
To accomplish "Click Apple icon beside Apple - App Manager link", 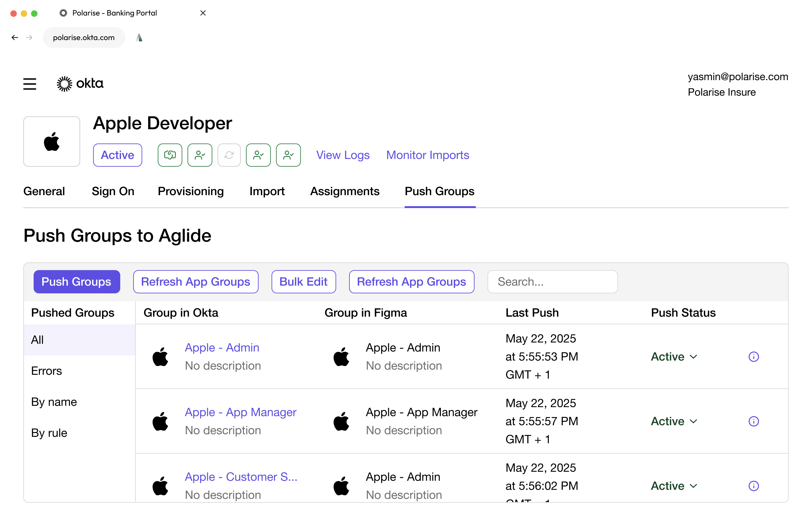I will pyautogui.click(x=160, y=422).
